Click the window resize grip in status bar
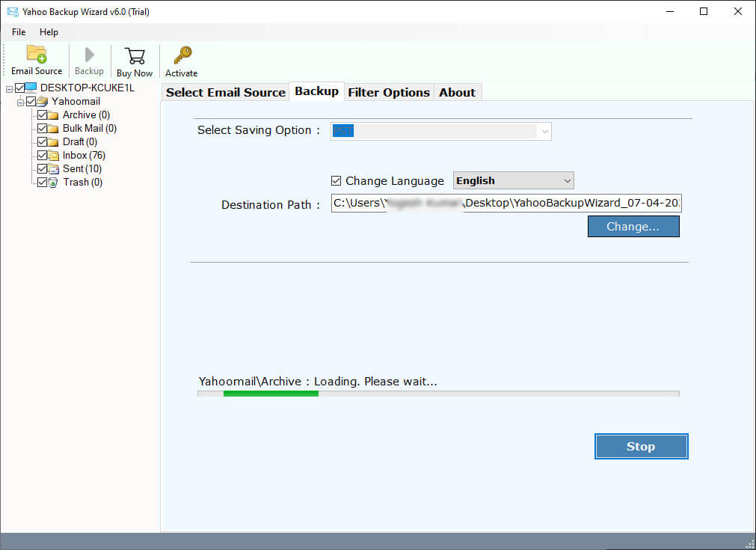 pos(750,544)
